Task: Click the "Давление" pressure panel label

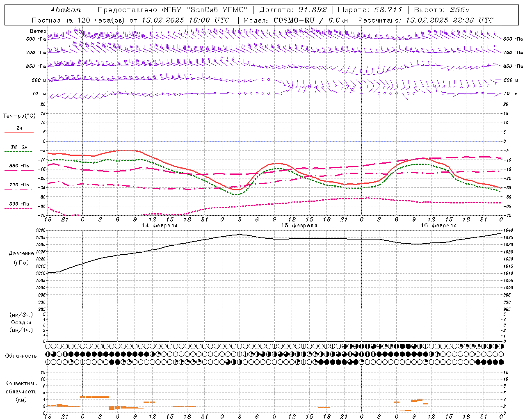Action: [x=21, y=253]
